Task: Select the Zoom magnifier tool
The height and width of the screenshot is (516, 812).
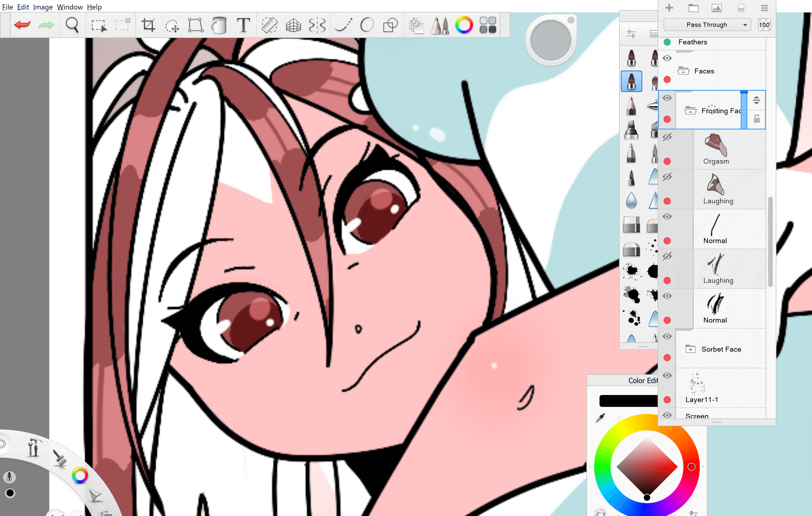Action: pos(72,25)
